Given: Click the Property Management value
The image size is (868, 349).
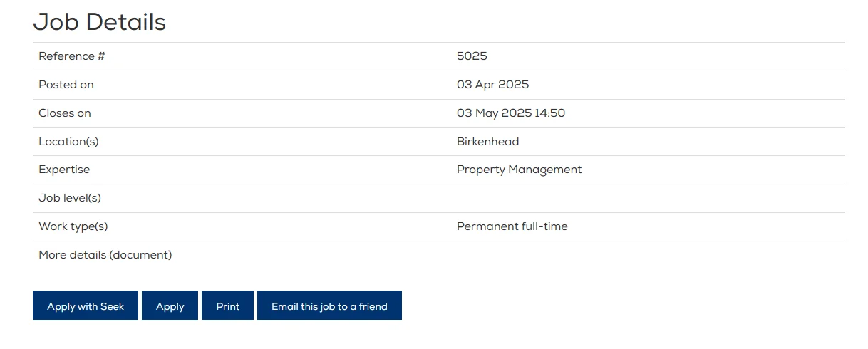Looking at the screenshot, I should (x=519, y=170).
